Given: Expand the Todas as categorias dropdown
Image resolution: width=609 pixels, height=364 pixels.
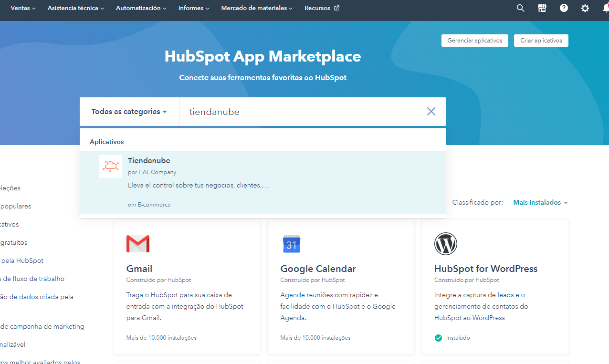Looking at the screenshot, I should (x=129, y=112).
